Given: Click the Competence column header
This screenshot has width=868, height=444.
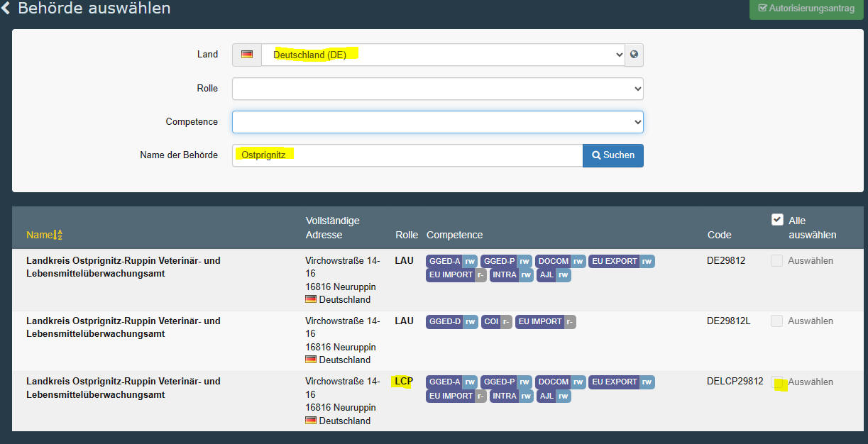Looking at the screenshot, I should pyautogui.click(x=454, y=235).
